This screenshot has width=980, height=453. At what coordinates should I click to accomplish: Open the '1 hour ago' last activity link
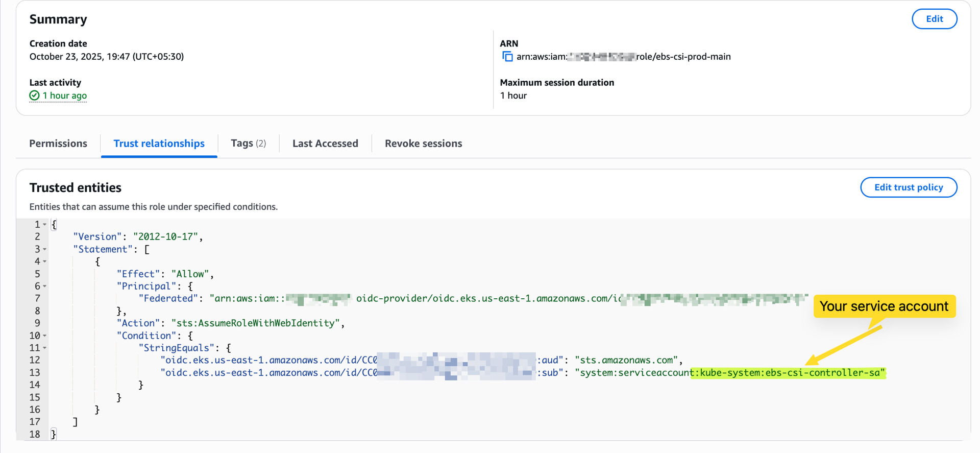tap(64, 96)
